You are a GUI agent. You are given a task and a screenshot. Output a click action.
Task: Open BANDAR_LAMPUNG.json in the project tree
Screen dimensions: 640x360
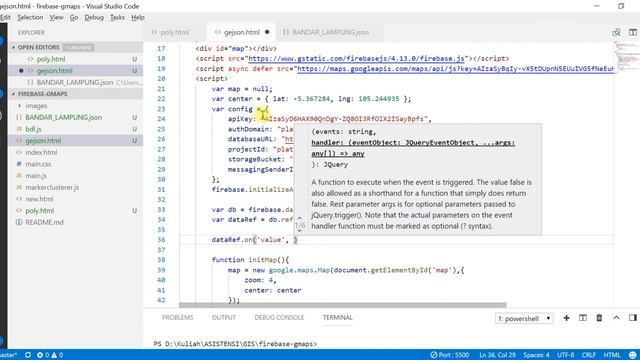64,118
